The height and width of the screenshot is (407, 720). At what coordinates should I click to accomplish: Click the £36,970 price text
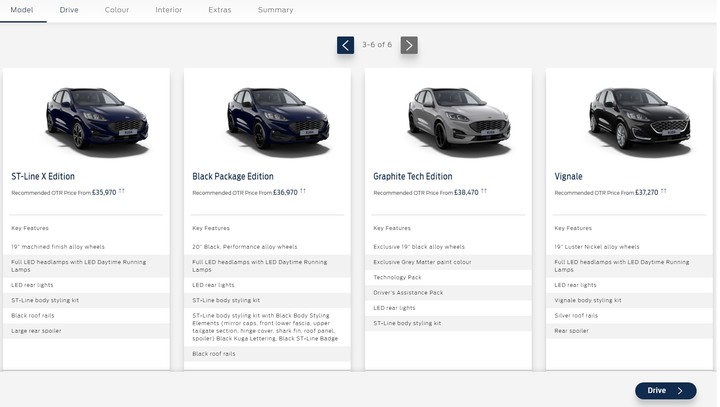285,192
